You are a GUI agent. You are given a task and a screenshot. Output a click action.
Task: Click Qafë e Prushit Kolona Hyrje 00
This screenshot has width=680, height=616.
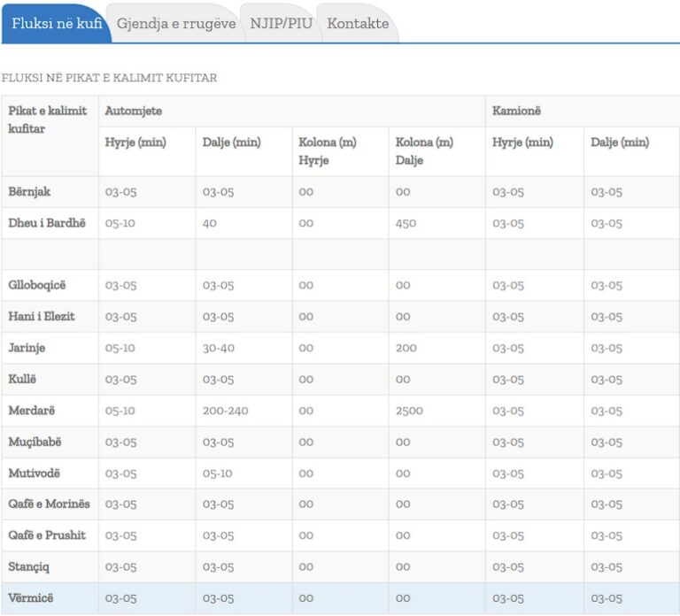tap(305, 535)
